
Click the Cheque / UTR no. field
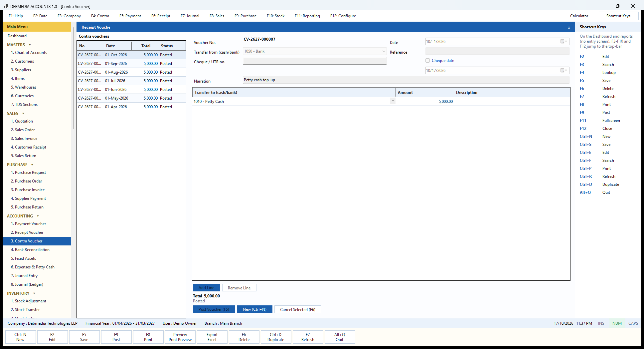click(315, 61)
